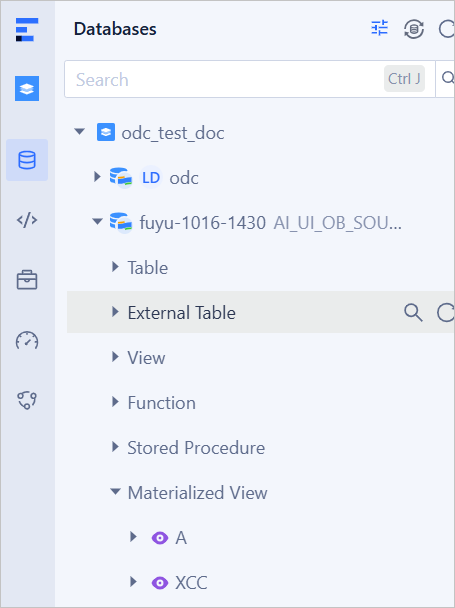Open filter settings sliders icon

tap(379, 28)
